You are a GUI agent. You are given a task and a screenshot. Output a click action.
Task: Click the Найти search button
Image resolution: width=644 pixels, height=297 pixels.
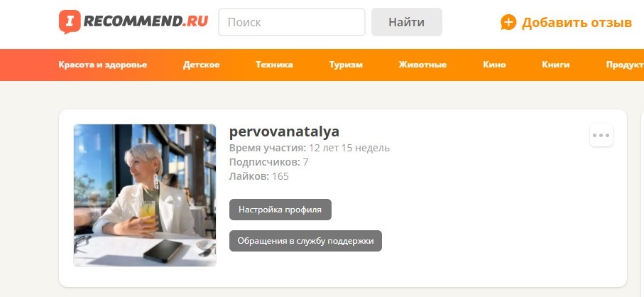[x=407, y=22]
